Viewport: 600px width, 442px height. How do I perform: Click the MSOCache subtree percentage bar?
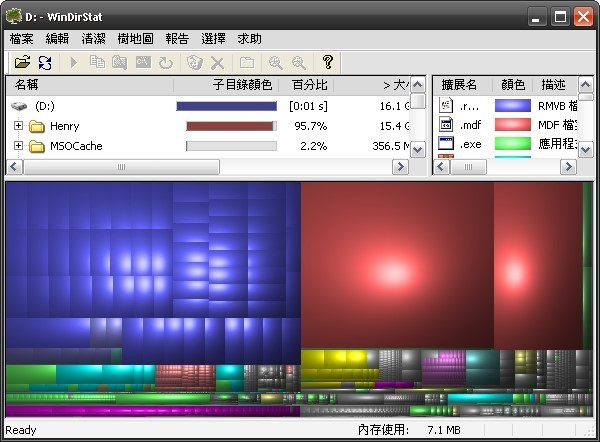(232, 146)
